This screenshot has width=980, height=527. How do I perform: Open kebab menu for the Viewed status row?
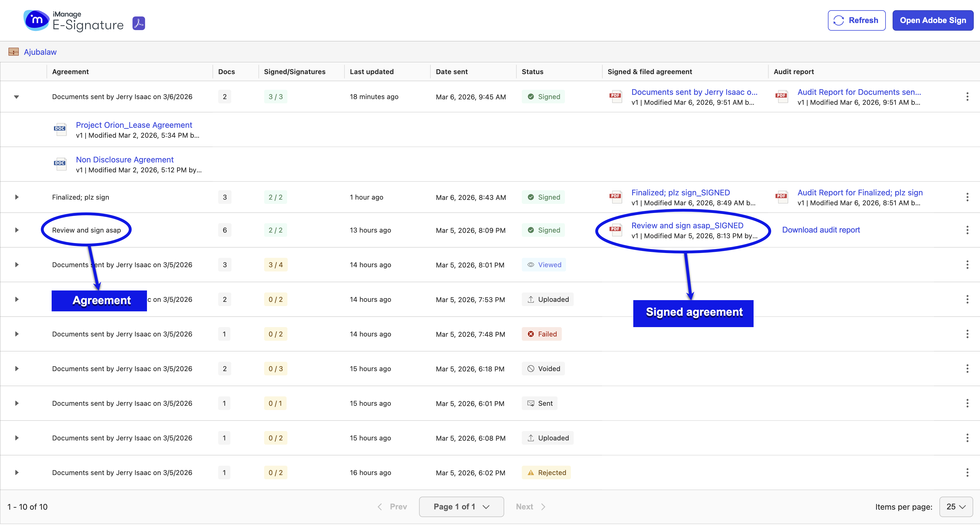pos(967,265)
